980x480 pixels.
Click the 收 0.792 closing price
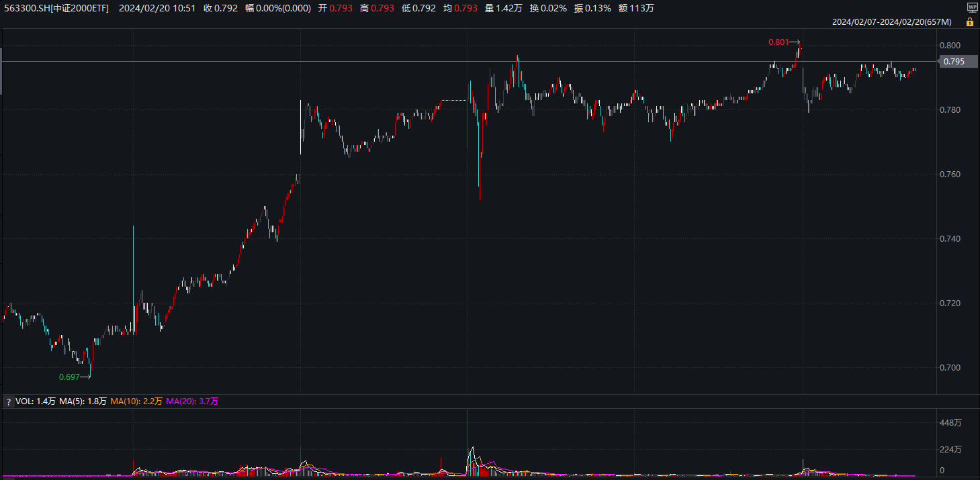(220, 8)
